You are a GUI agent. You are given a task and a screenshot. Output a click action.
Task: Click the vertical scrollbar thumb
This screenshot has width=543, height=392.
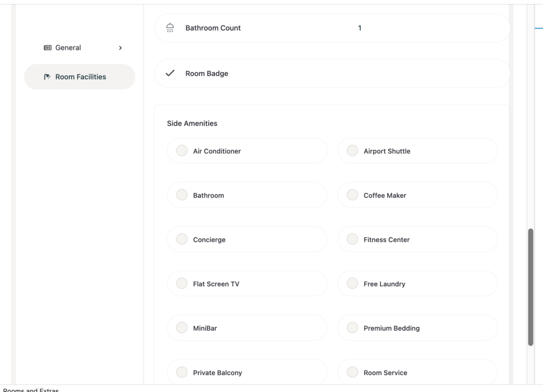point(530,287)
